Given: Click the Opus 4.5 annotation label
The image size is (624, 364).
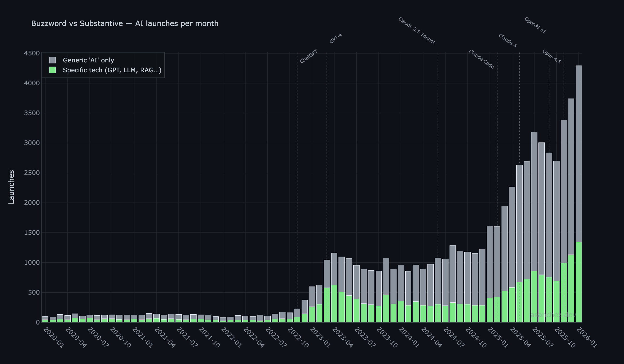Looking at the screenshot, I should pos(552,57).
